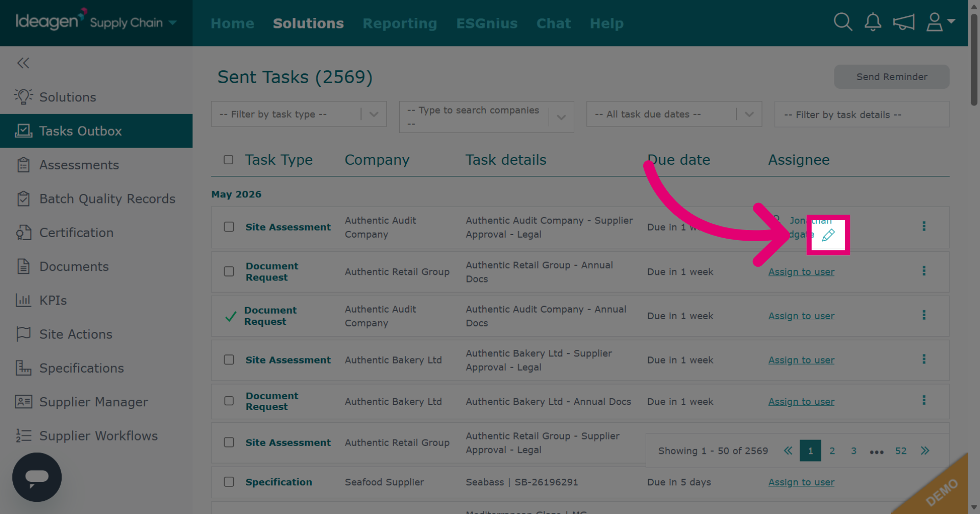This screenshot has width=980, height=514.
Task: Open the Help menu
Action: point(606,23)
